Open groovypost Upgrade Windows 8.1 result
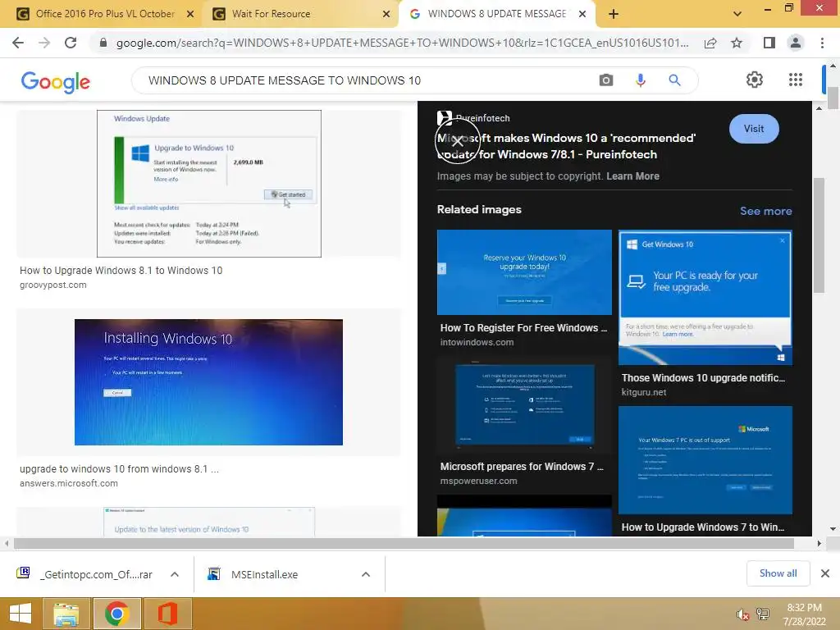The height and width of the screenshot is (630, 840). (x=121, y=271)
